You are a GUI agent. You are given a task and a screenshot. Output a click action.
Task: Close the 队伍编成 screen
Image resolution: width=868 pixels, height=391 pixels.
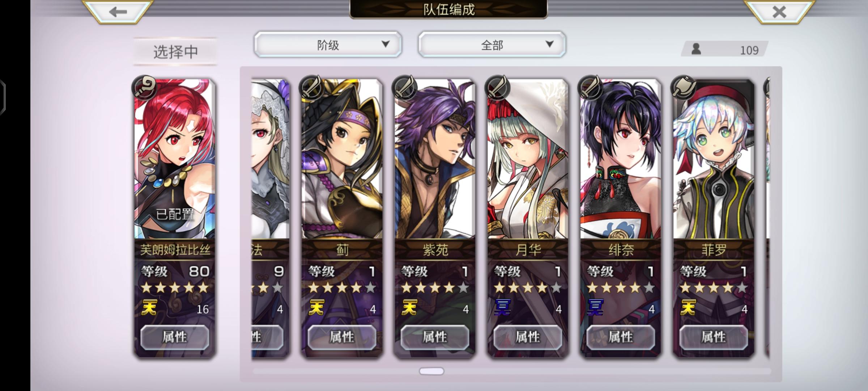pyautogui.click(x=779, y=12)
